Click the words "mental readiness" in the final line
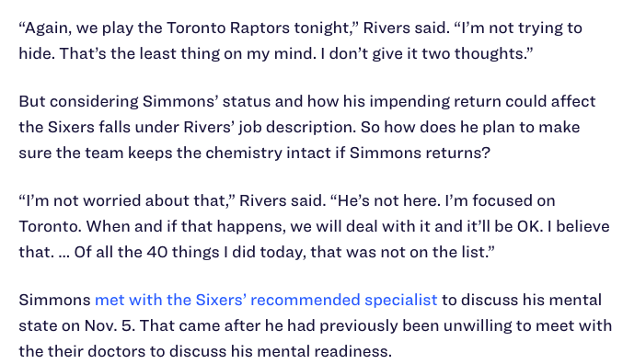623x364 pixels. point(324,351)
